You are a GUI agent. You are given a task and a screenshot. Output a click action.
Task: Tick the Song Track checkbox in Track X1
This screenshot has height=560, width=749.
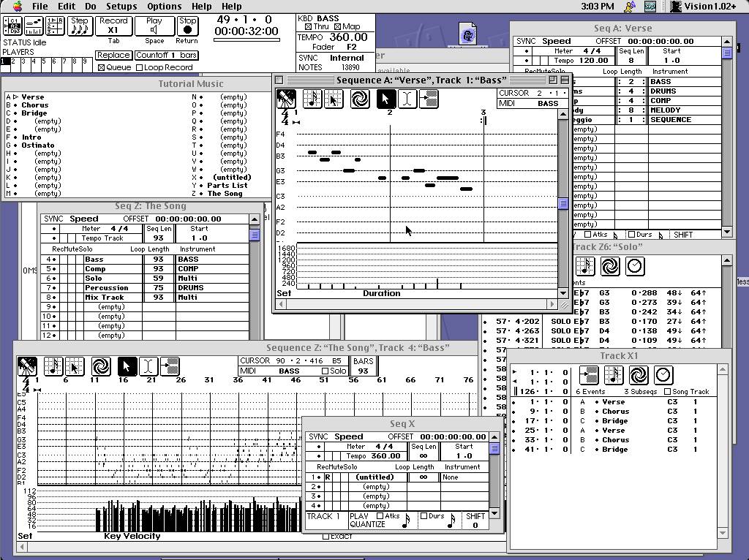pyautogui.click(x=668, y=392)
